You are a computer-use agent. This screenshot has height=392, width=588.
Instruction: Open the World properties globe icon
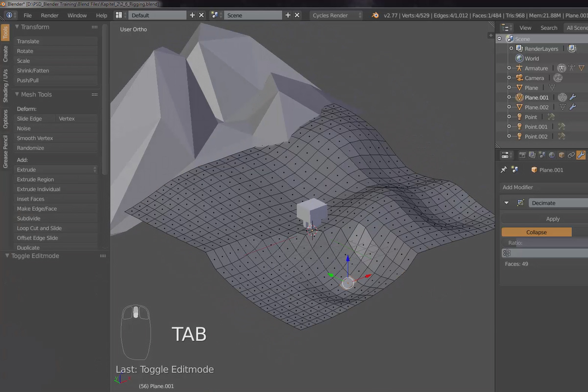[552, 155]
